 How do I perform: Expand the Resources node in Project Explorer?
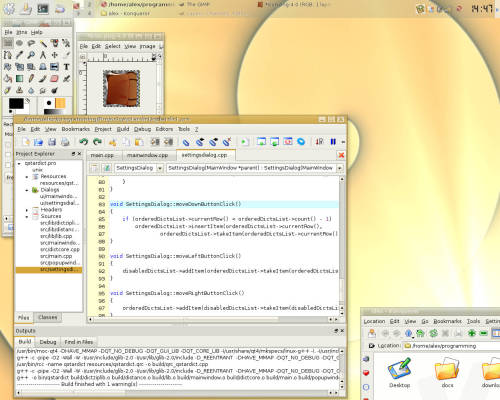point(27,177)
